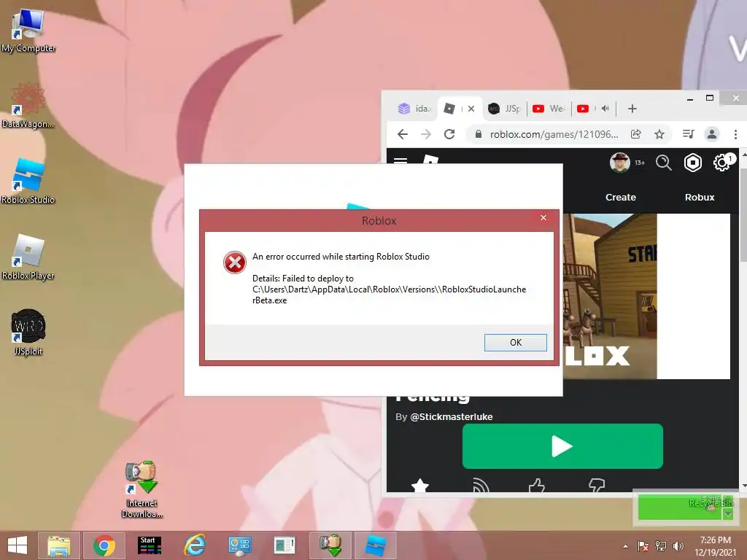Open JJSploit desktop shortcut
The width and height of the screenshot is (747, 560).
click(x=28, y=332)
